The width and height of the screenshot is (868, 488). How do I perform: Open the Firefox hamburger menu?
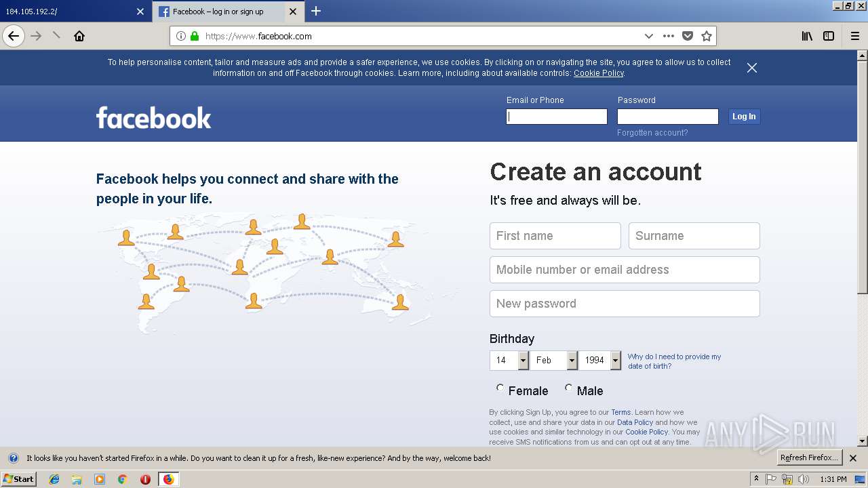click(855, 36)
